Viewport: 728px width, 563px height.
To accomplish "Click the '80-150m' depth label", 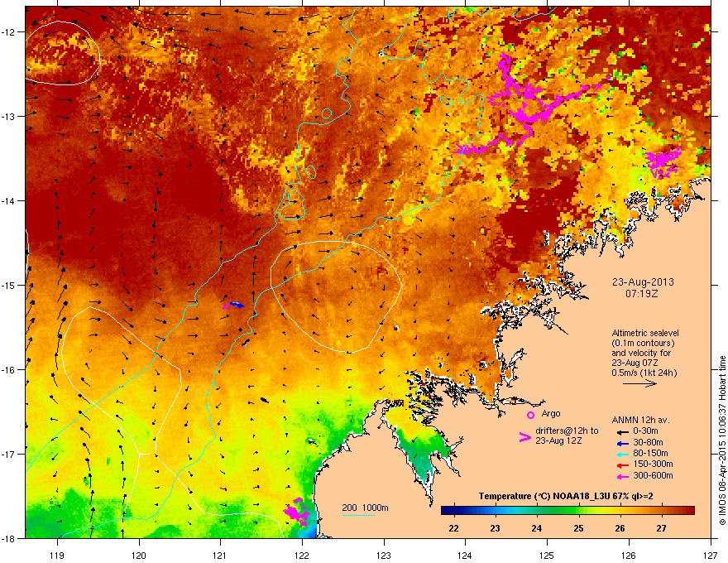I will click(x=650, y=454).
